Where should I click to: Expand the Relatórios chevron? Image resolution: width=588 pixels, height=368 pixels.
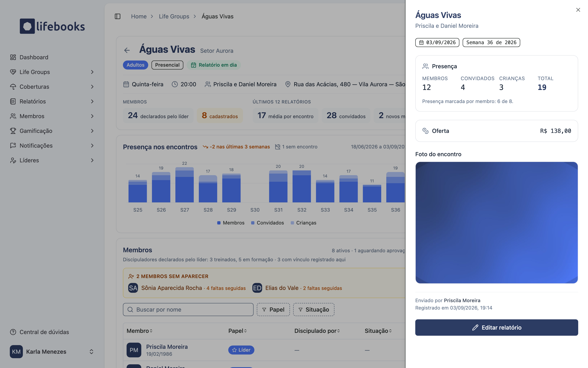[x=92, y=101]
